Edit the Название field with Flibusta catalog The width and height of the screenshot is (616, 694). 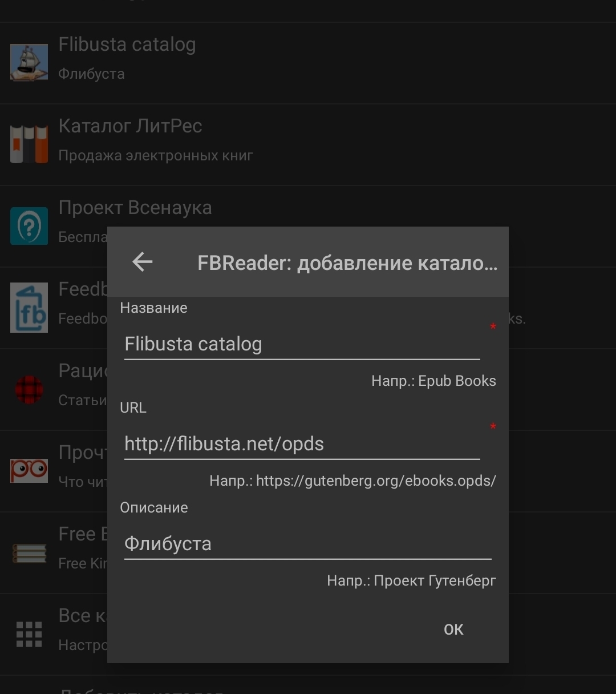pos(302,344)
